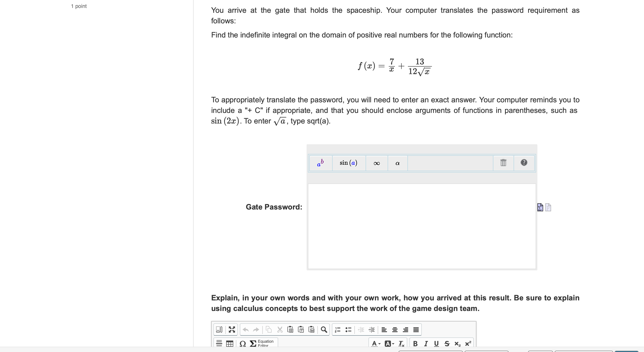
Task: Open Find search magnifier in editor
Action: [x=324, y=330]
